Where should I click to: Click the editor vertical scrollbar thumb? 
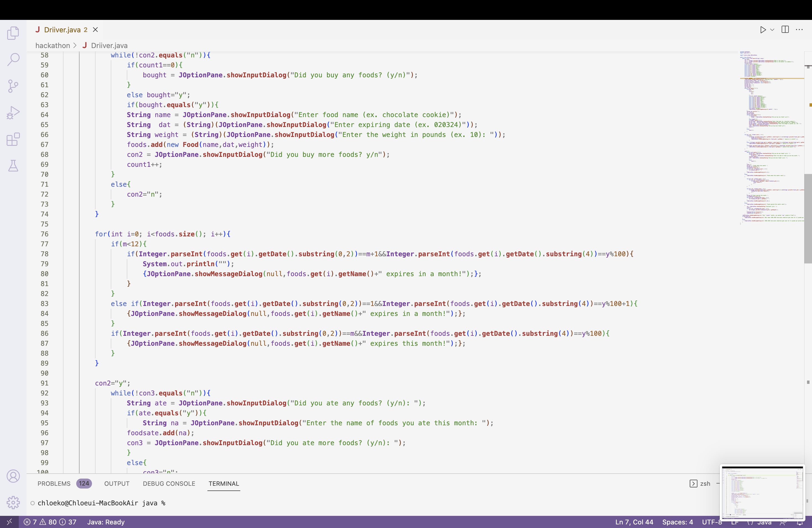pos(808,218)
